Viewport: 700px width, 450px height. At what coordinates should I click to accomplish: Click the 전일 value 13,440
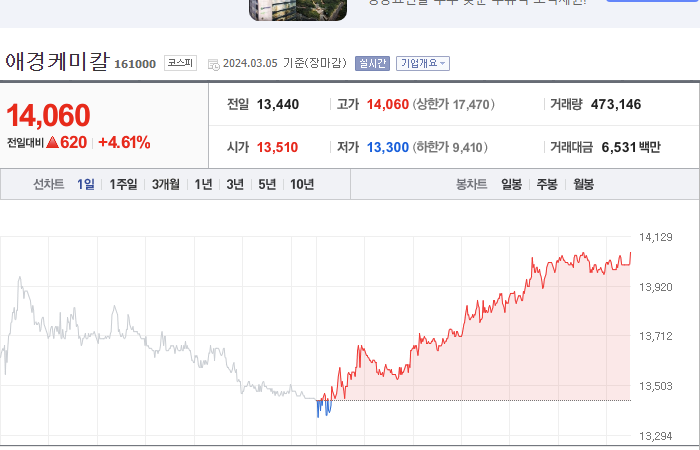(x=278, y=104)
